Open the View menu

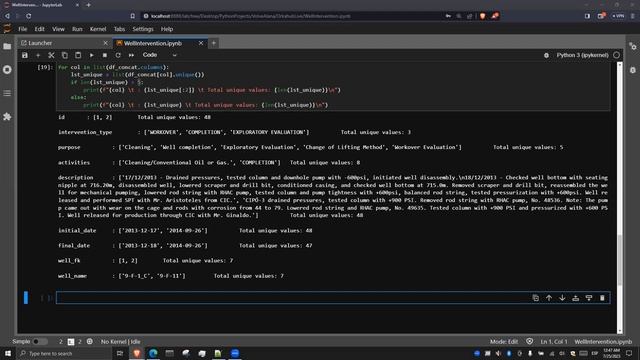(x=58, y=29)
